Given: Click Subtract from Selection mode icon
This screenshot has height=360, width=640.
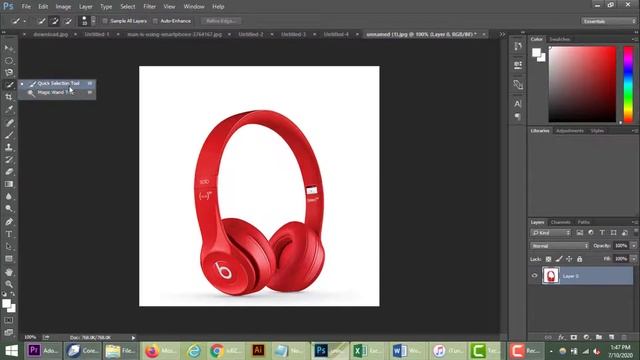Looking at the screenshot, I should [68, 21].
